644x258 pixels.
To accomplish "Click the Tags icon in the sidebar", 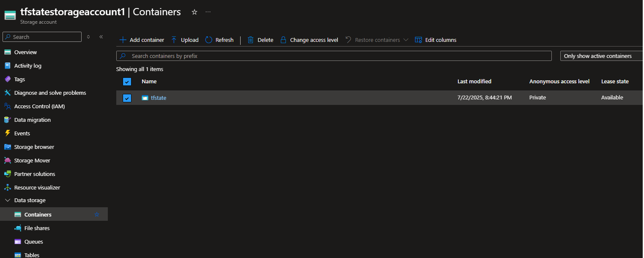I will (7, 80).
